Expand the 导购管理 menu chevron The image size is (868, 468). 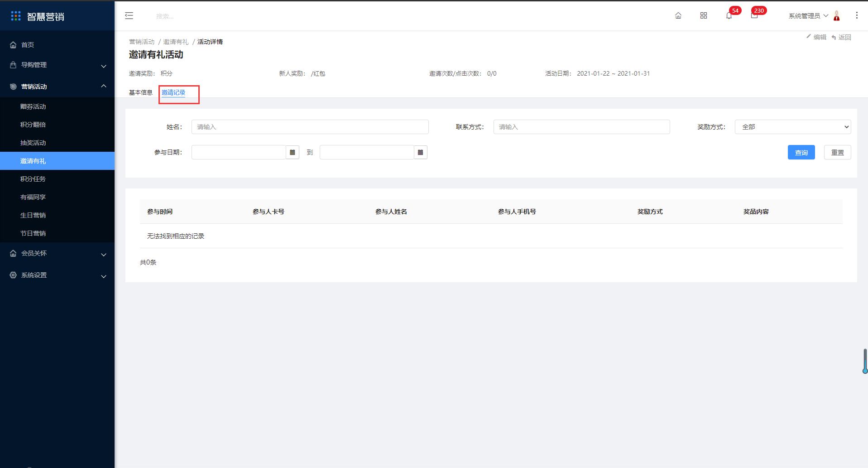coord(104,66)
